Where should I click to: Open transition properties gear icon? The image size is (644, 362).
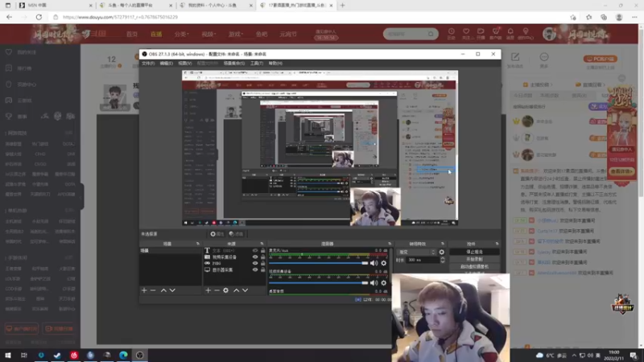coord(441,252)
